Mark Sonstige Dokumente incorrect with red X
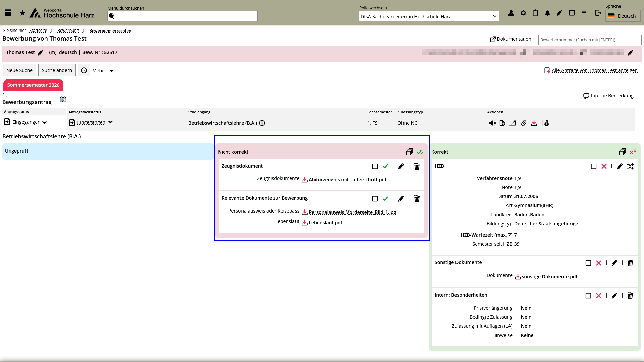The image size is (644, 362). click(599, 263)
